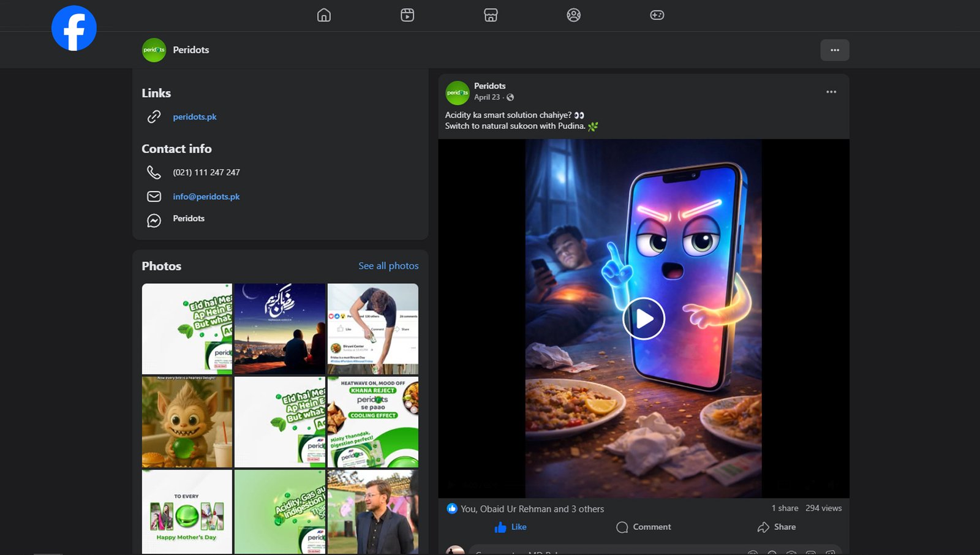The height and width of the screenshot is (555, 980).
Task: Click See all photos link
Action: (x=388, y=266)
